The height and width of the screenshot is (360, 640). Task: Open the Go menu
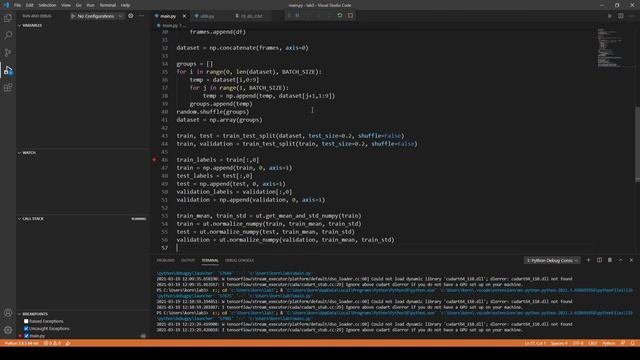(x=78, y=5)
